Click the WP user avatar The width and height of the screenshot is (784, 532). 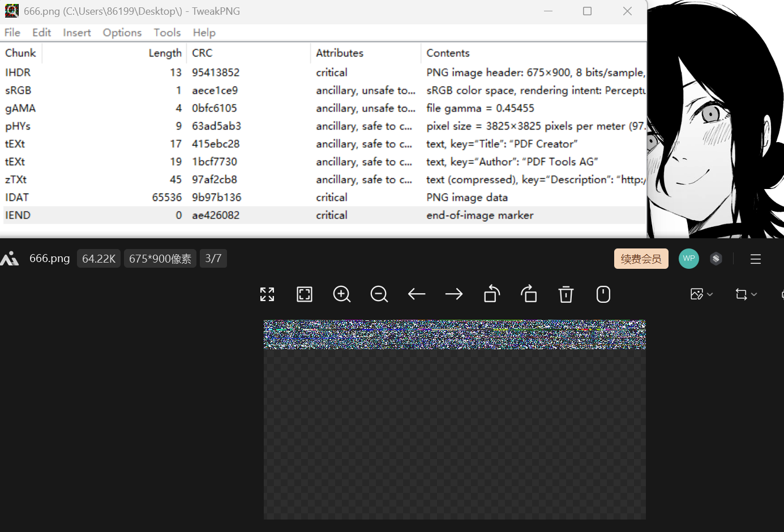coord(689,259)
